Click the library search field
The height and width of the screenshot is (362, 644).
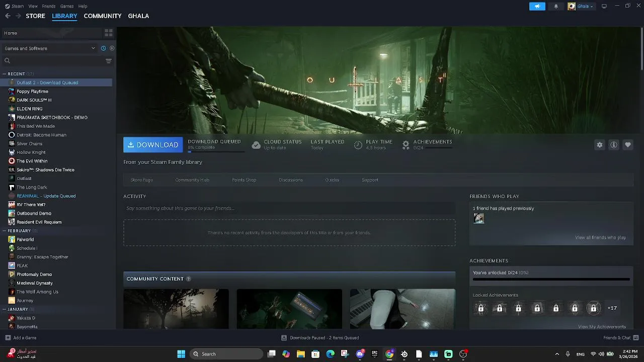pos(53,61)
